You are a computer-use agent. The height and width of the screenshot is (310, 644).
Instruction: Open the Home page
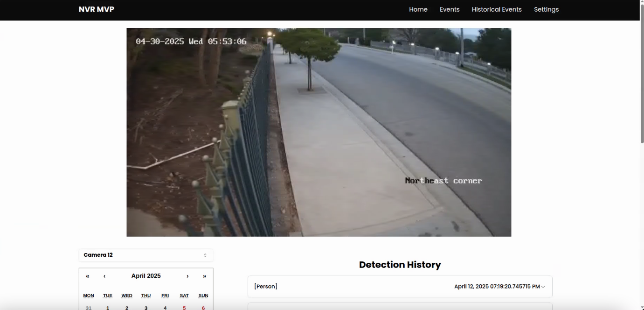coord(418,9)
